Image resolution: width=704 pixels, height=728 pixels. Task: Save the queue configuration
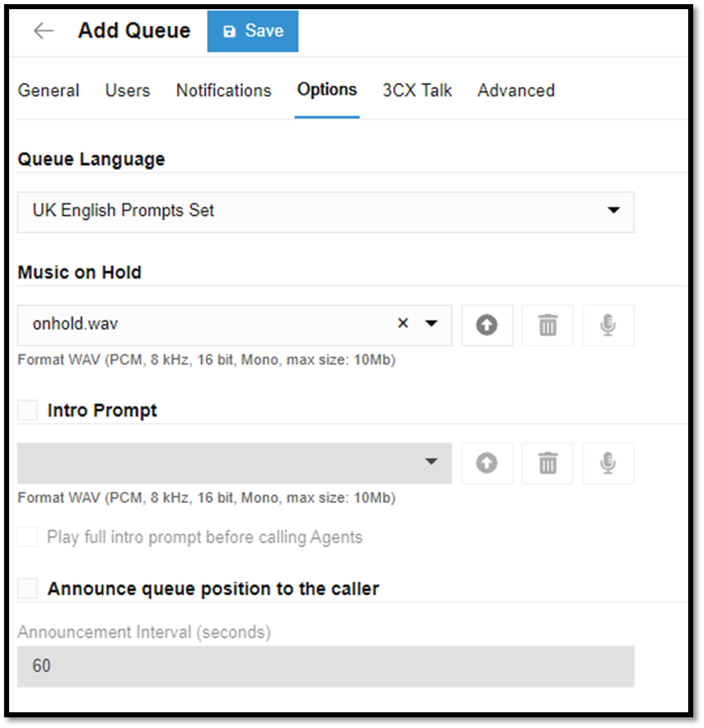pyautogui.click(x=253, y=30)
